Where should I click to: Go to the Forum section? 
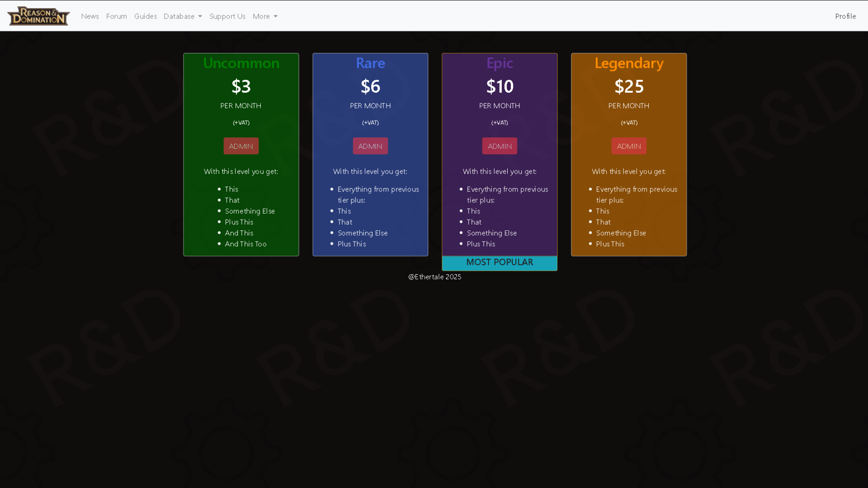116,16
